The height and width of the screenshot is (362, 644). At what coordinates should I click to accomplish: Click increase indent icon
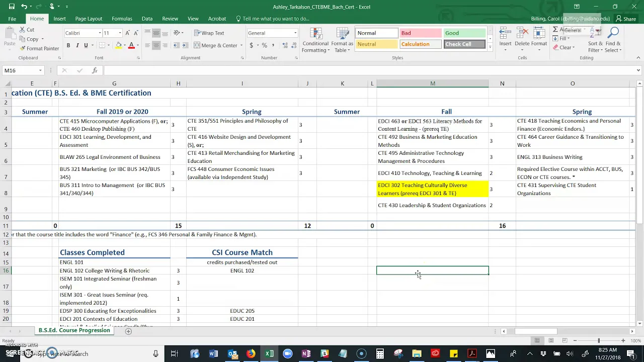pyautogui.click(x=186, y=46)
